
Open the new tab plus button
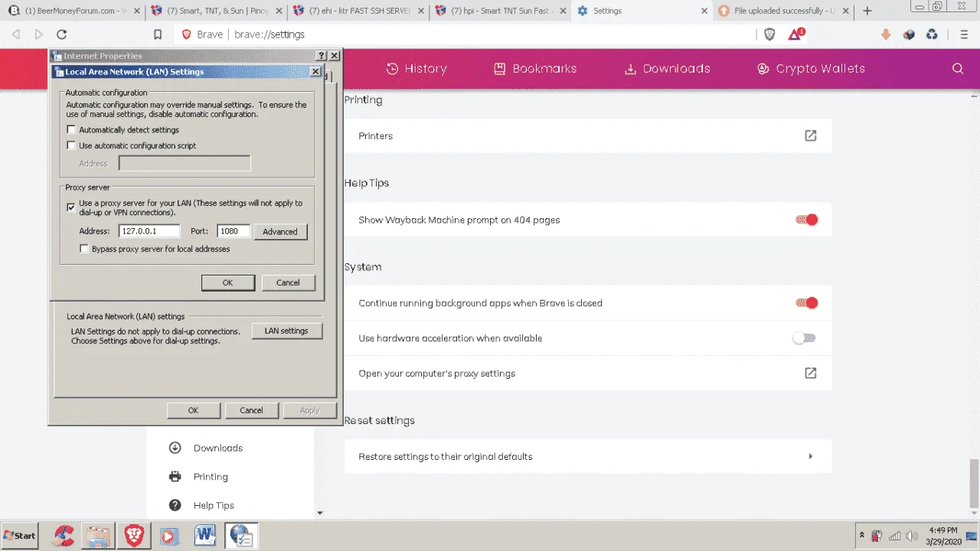(x=867, y=11)
